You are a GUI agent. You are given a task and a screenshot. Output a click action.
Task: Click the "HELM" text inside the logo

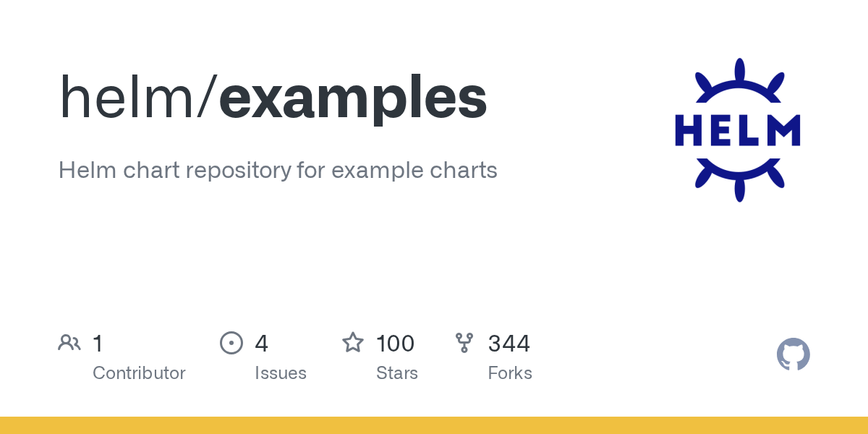click(x=738, y=131)
